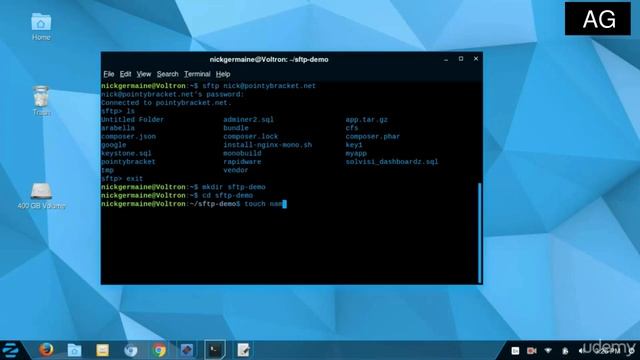Image resolution: width=640 pixels, height=360 pixels.
Task: Open the blue diamond app in taskbar
Action: [x=187, y=350]
